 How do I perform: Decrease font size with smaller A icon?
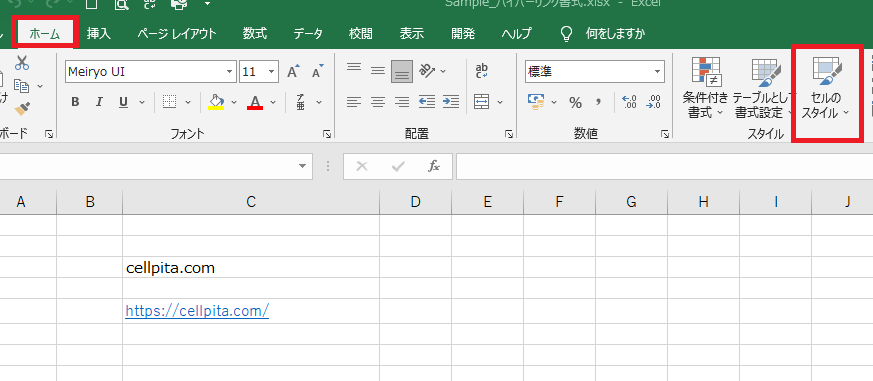[x=317, y=72]
